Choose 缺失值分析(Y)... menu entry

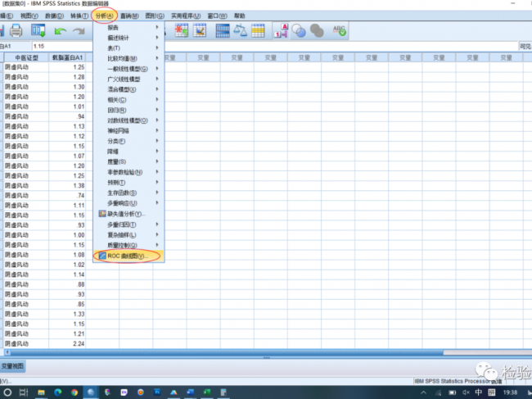[x=129, y=214]
